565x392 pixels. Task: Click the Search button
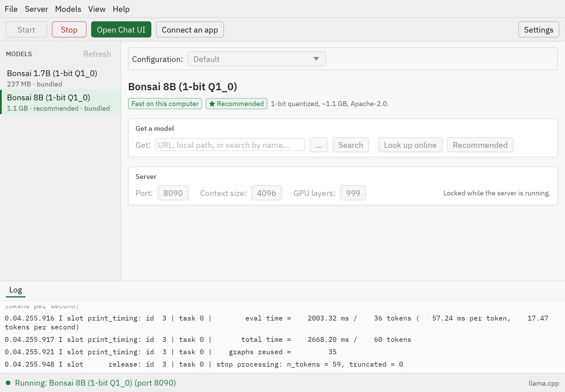[351, 145]
